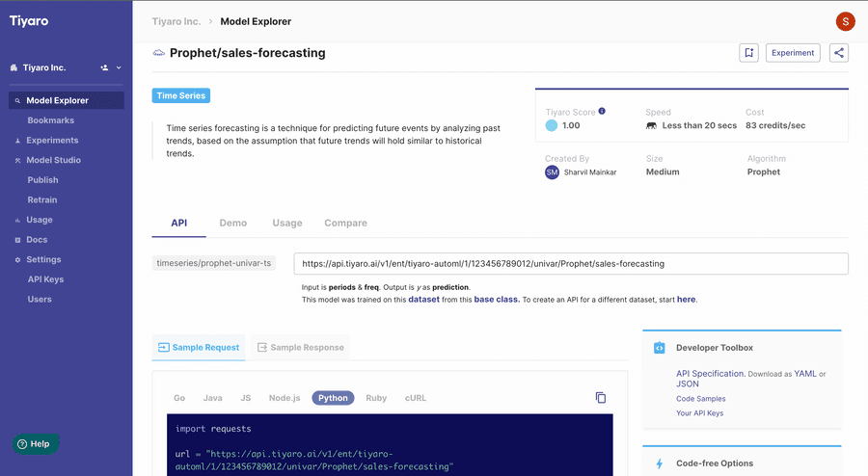Click the Python code sample block
The width and height of the screenshot is (868, 476).
coord(390,444)
